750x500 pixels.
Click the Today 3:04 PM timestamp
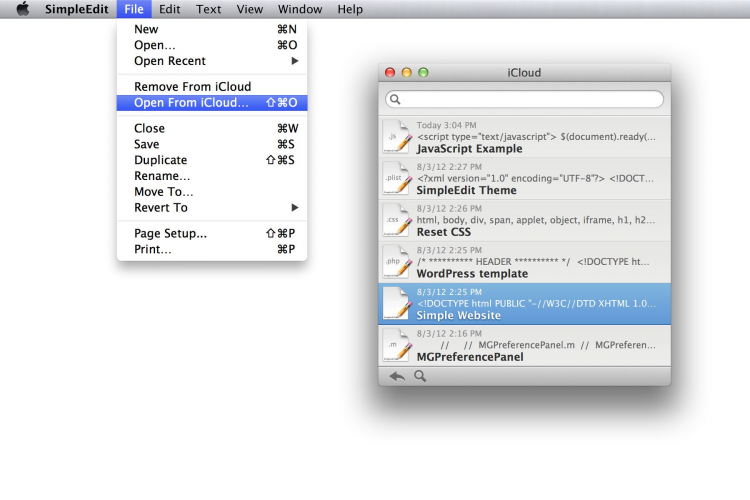[446, 125]
